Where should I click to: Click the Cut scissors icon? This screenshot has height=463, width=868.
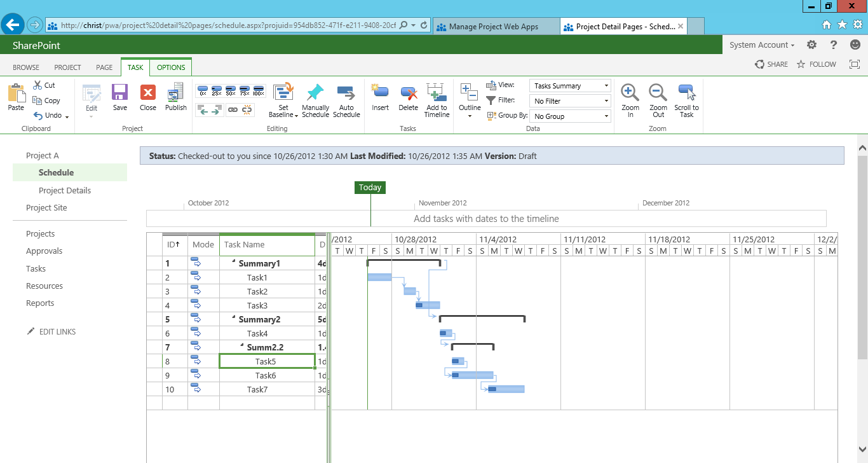(x=37, y=85)
